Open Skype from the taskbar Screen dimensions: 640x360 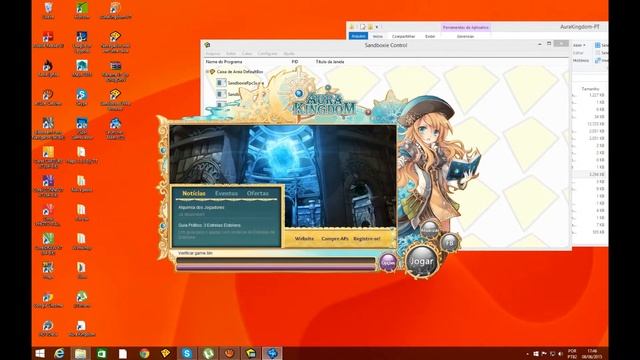(187, 353)
